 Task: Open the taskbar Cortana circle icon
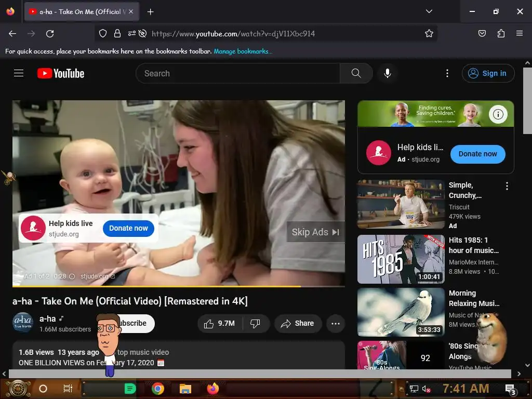[43, 389]
